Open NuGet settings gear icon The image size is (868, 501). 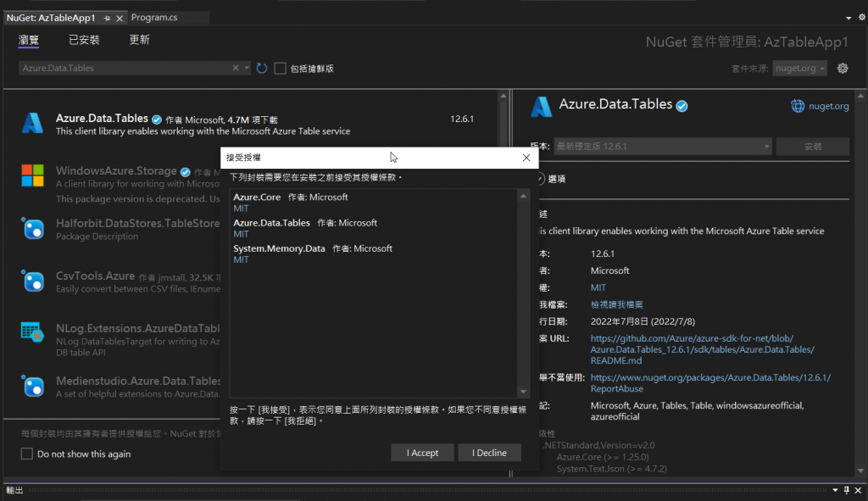click(x=843, y=68)
